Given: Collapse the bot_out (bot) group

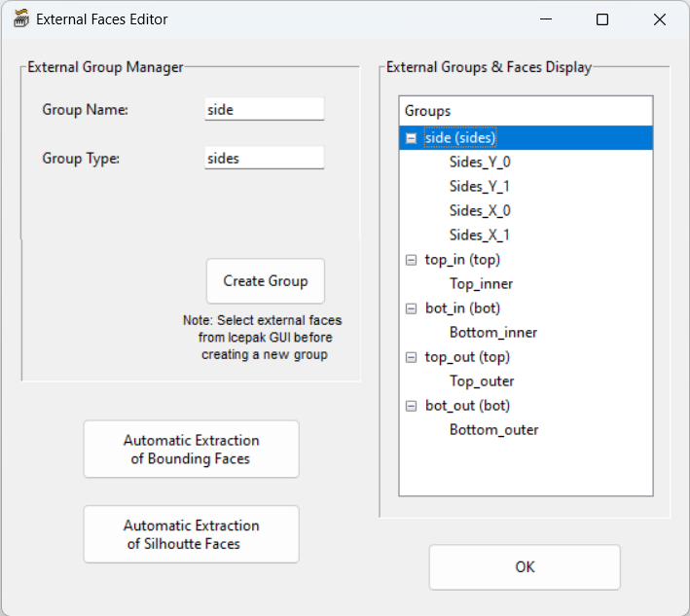Looking at the screenshot, I should (x=412, y=406).
